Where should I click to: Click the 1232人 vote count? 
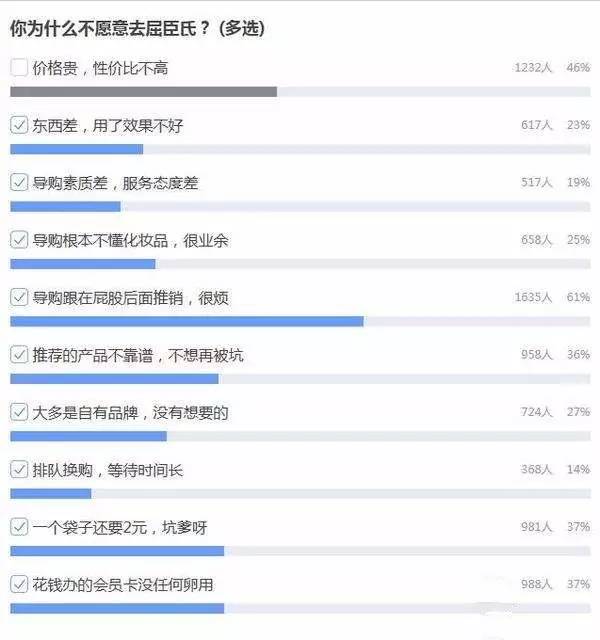pos(533,68)
